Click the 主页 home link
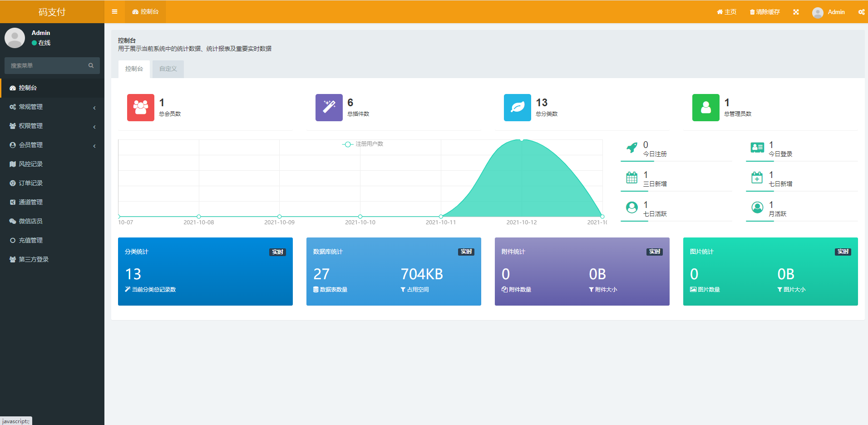This screenshot has width=868, height=425. click(727, 12)
